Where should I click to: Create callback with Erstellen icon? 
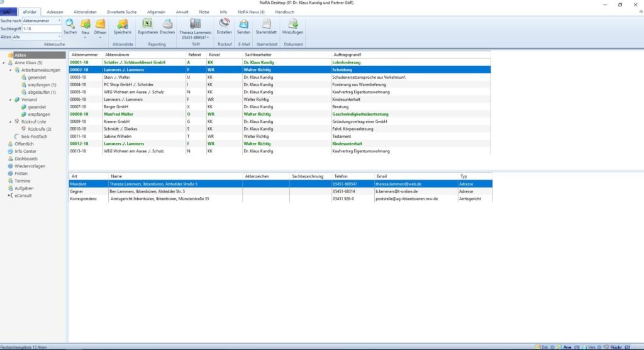[x=224, y=25]
